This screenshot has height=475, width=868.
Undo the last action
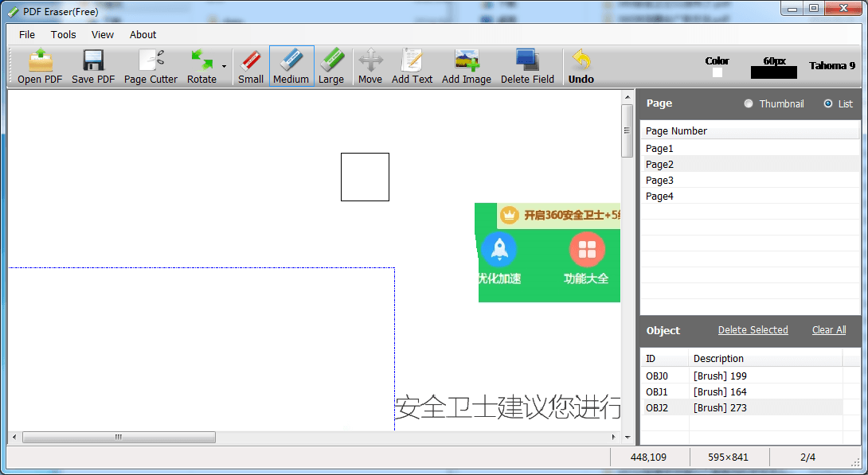click(581, 66)
